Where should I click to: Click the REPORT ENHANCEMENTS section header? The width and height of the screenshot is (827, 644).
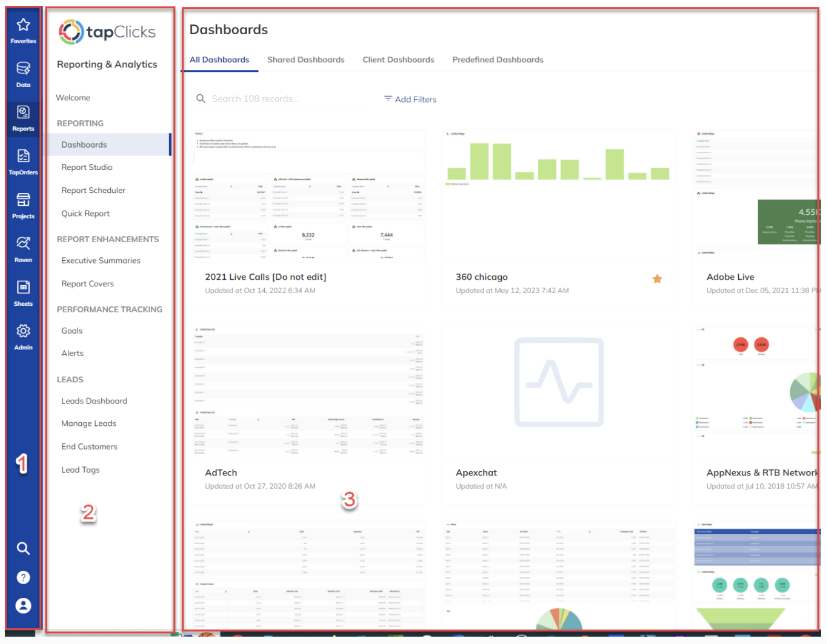click(x=108, y=239)
